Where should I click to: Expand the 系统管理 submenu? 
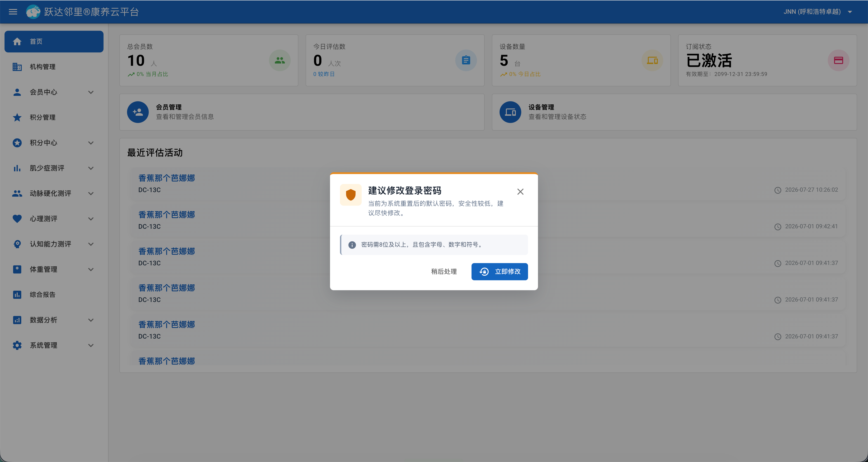(x=54, y=345)
